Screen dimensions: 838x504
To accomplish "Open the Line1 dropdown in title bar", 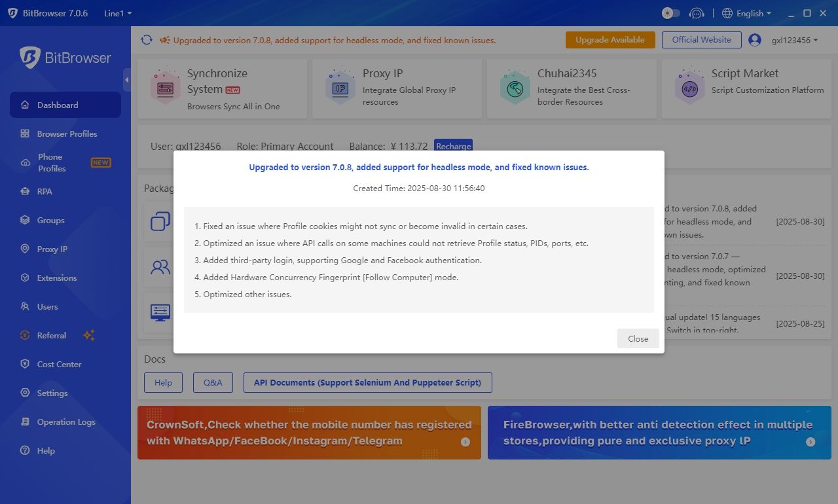I will tap(118, 13).
